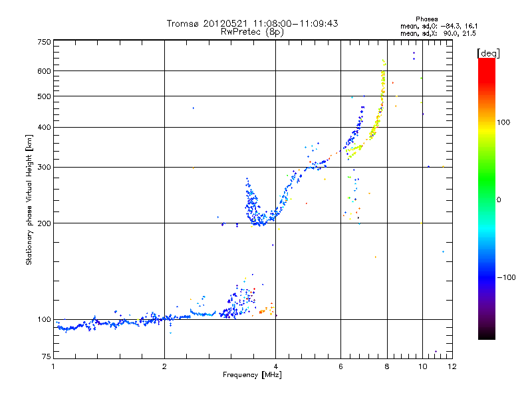Click y-axis tick label '750'
The height and width of the screenshot is (399, 532).
(45, 42)
